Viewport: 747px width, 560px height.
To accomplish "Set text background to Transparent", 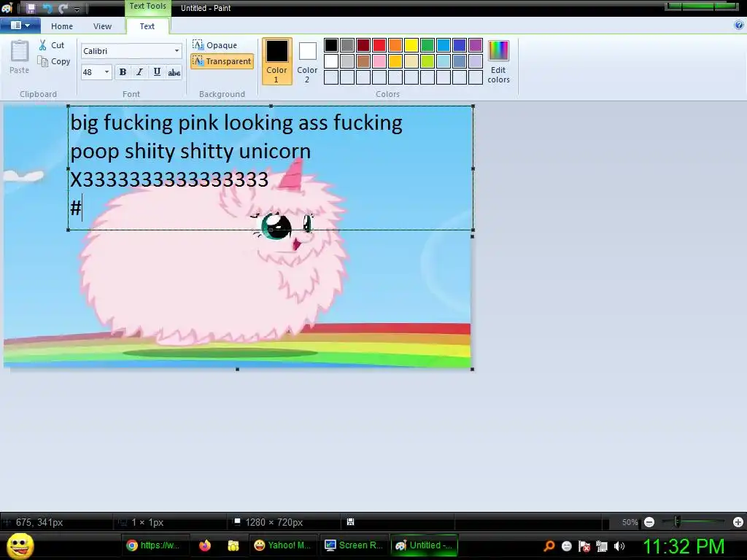I will [x=222, y=61].
